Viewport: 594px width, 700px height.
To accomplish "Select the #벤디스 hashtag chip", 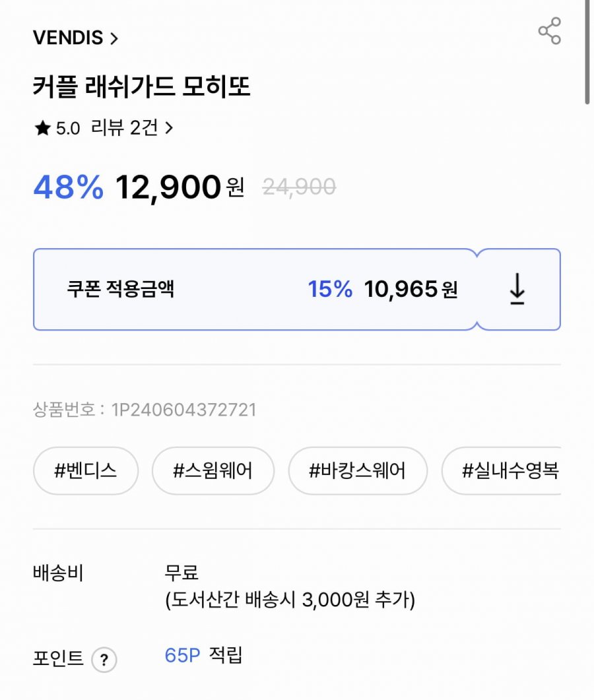I will tap(86, 470).
